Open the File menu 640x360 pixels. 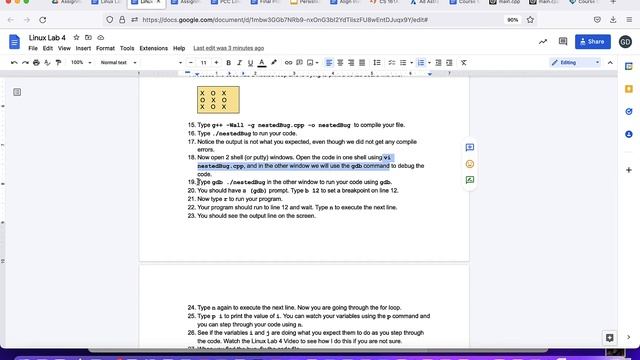tap(33, 48)
